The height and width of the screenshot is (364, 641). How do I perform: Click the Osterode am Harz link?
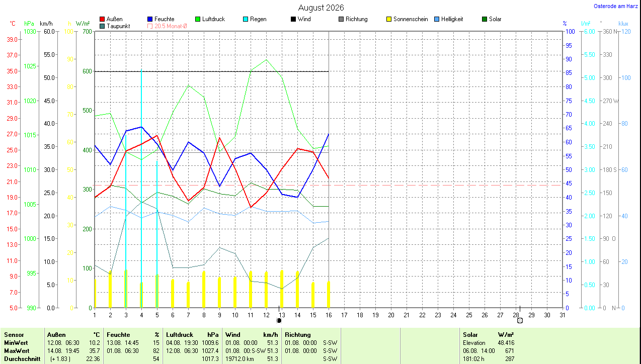616,6
